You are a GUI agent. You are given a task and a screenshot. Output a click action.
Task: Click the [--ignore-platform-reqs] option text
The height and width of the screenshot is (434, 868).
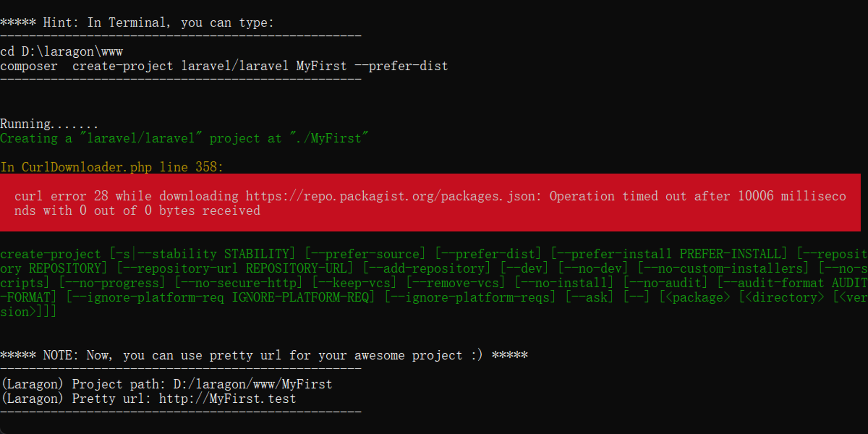[470, 297]
